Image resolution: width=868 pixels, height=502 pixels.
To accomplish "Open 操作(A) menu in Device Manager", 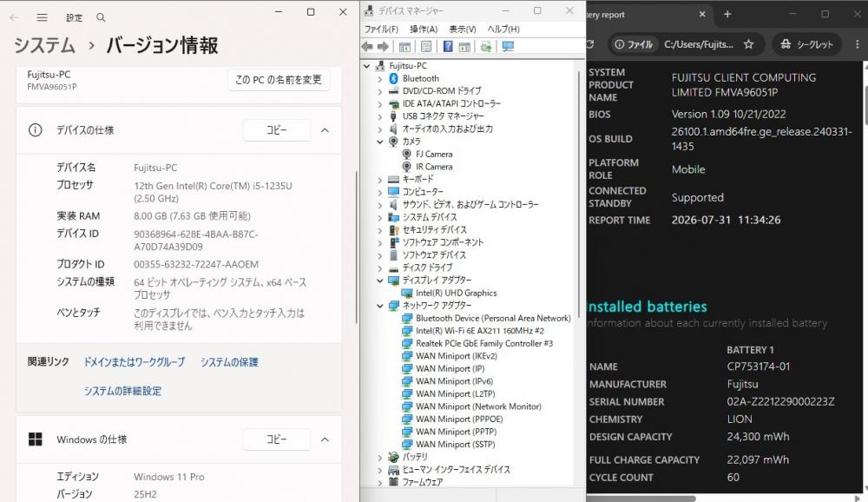I will click(x=424, y=29).
